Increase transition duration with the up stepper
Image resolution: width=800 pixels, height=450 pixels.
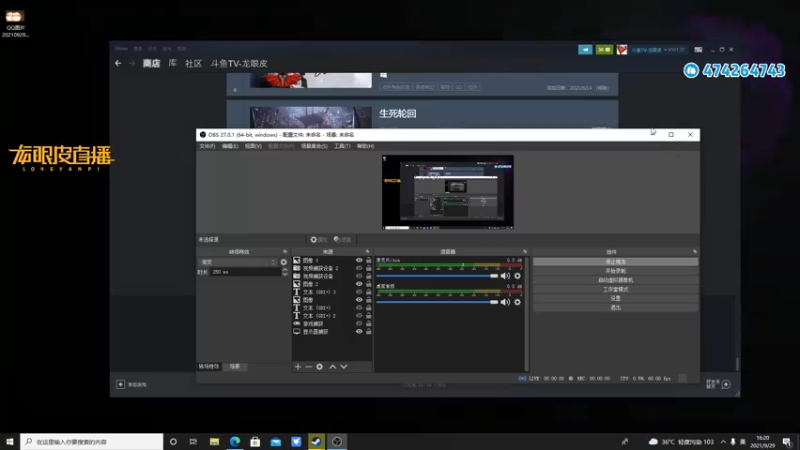pos(285,270)
